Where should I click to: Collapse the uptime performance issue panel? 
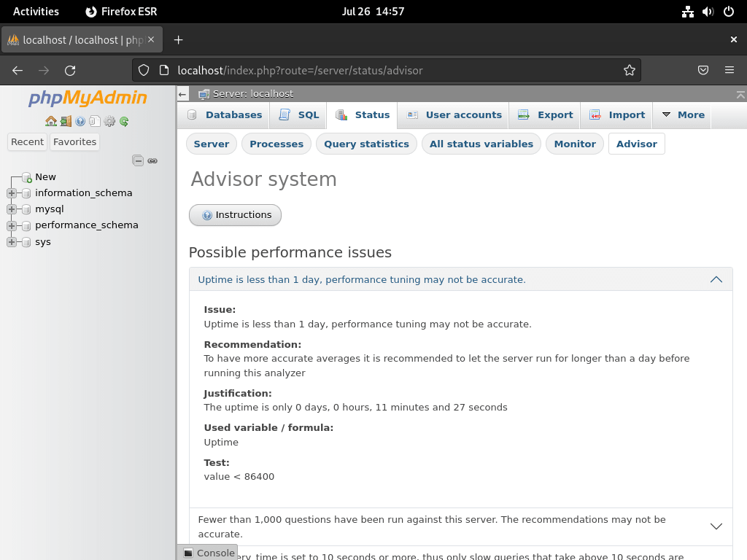pyautogui.click(x=716, y=279)
